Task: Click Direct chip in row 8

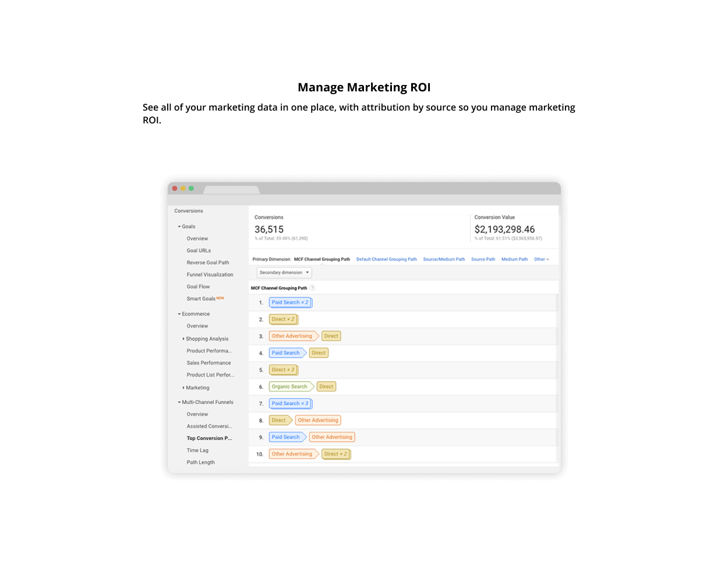Action: click(x=281, y=421)
